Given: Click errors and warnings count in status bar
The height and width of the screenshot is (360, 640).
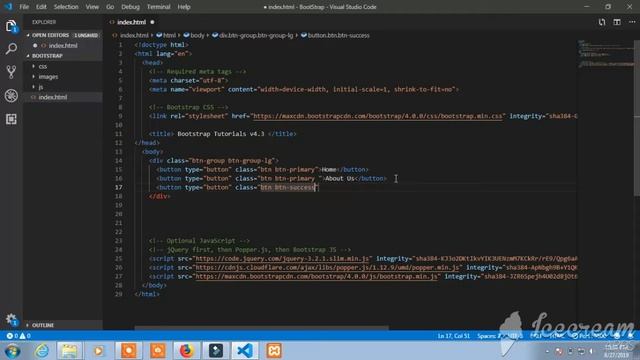Looking at the screenshot, I should pyautogui.click(x=18, y=336).
